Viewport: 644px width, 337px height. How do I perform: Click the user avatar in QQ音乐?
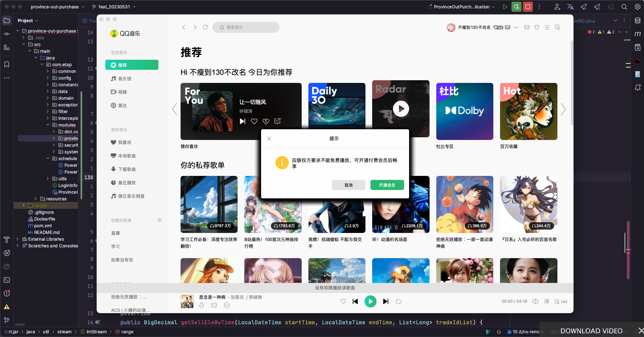click(x=451, y=28)
